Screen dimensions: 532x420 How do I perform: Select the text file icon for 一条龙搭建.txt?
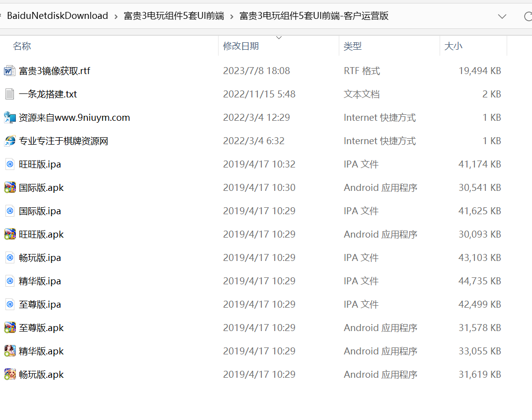coord(9,94)
